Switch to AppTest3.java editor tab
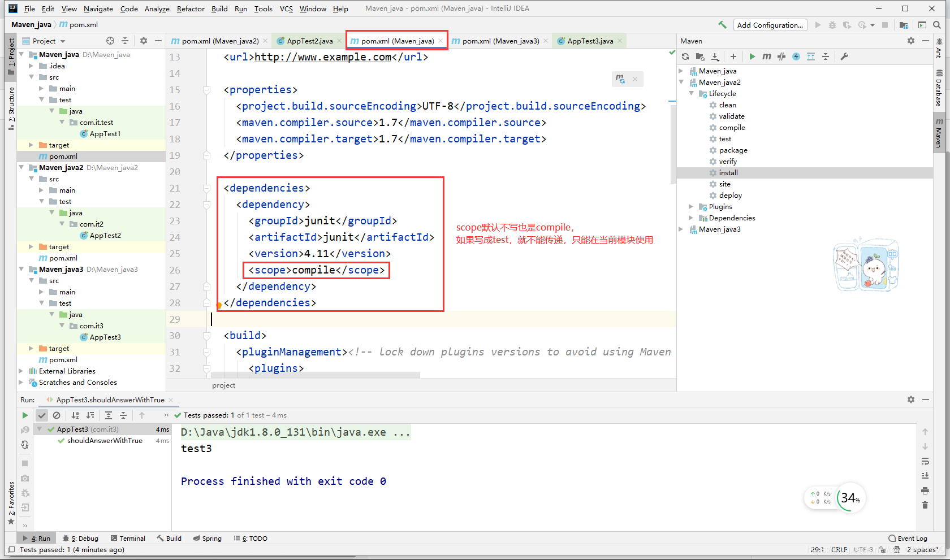 [590, 41]
